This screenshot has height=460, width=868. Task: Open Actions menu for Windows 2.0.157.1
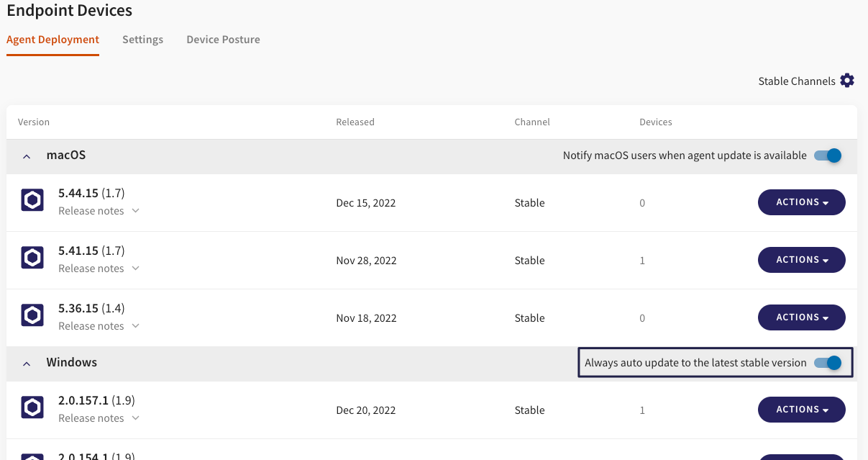[801, 410]
